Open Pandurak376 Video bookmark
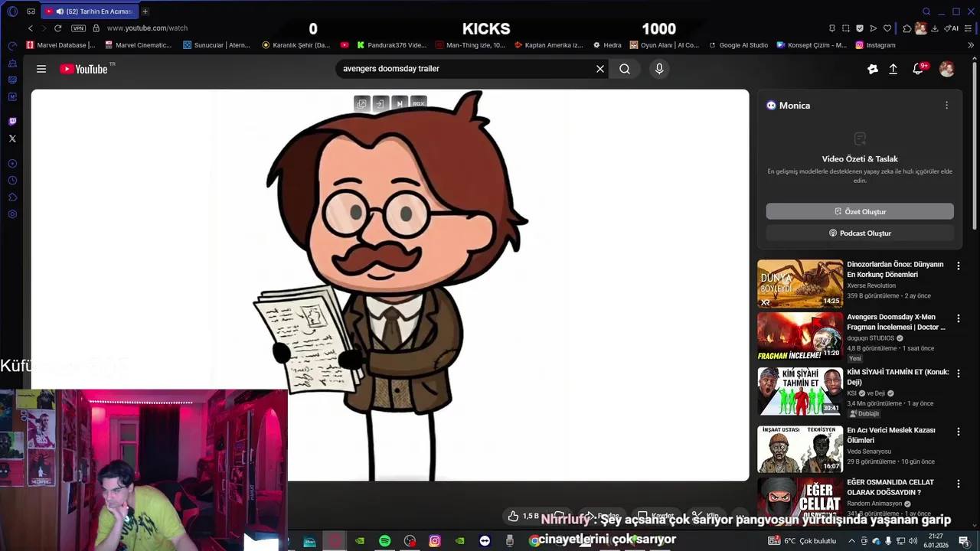The image size is (980, 551). (391, 45)
